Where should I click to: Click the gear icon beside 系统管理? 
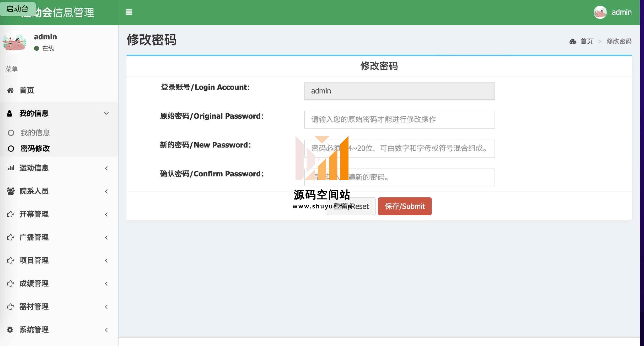(x=10, y=330)
